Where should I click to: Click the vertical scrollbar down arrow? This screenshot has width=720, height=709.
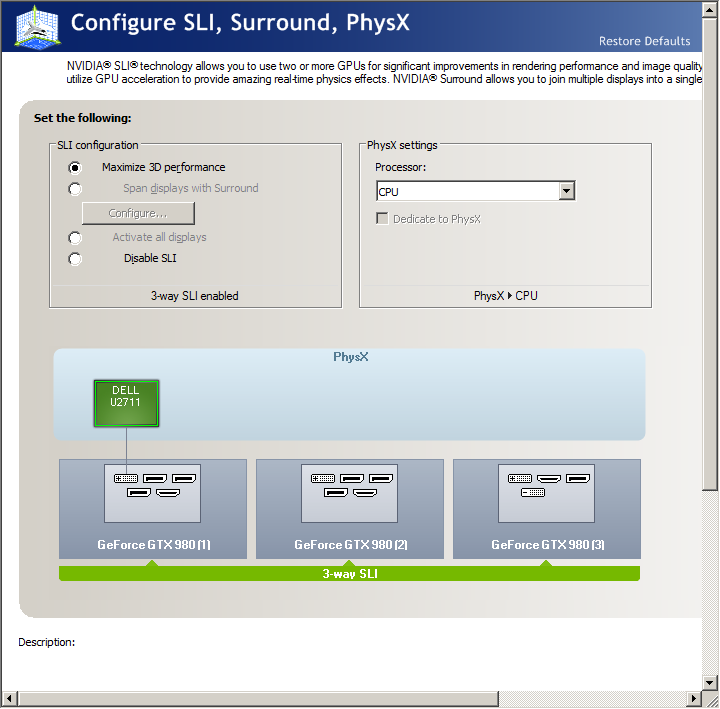[710, 682]
